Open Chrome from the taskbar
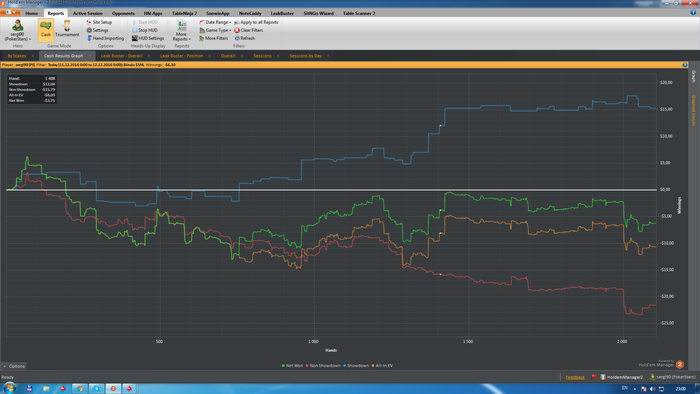Viewport: 700px width, 394px height. click(79, 388)
